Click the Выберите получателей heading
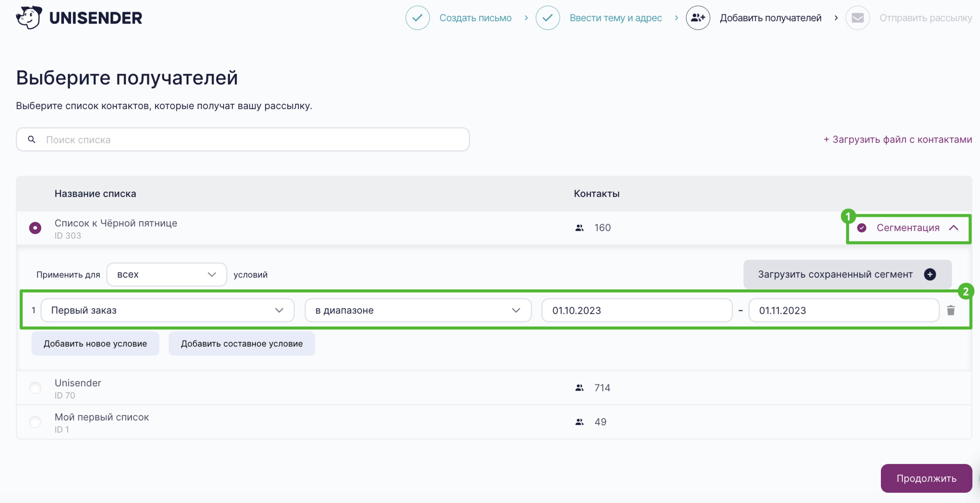This screenshot has height=503, width=980. 127,77
